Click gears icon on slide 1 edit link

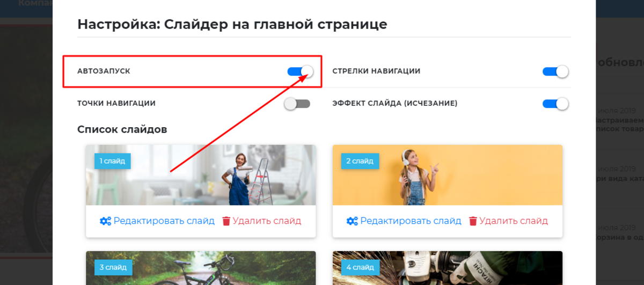pos(106,221)
